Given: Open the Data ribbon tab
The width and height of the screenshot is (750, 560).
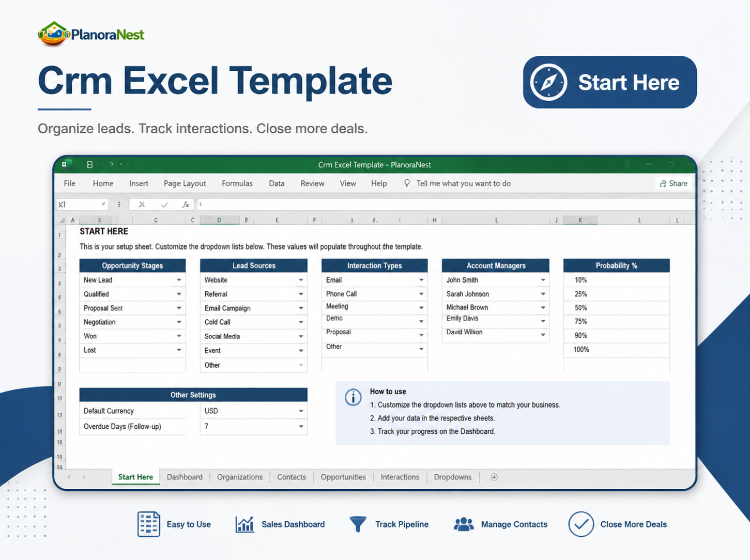Looking at the screenshot, I should [x=277, y=183].
